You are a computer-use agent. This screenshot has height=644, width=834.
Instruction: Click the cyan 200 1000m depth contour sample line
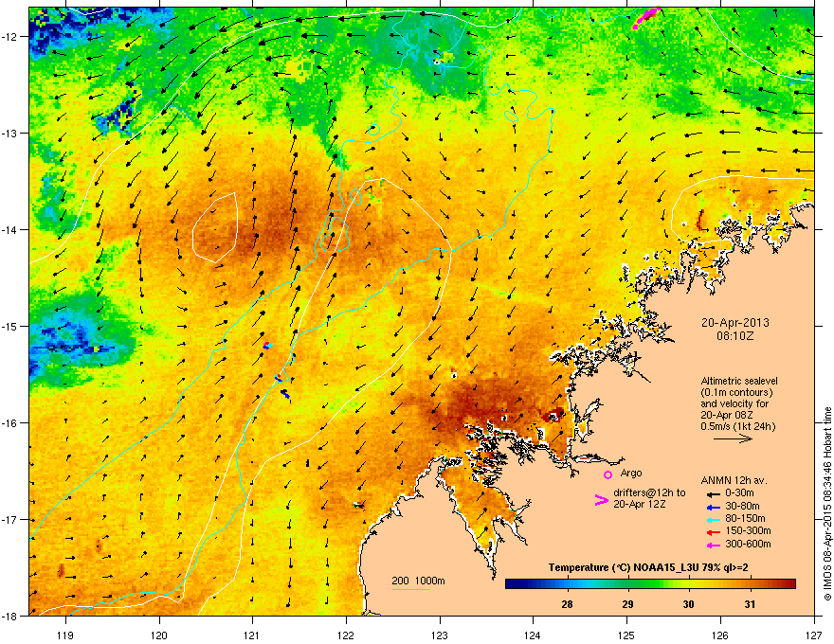[411, 590]
